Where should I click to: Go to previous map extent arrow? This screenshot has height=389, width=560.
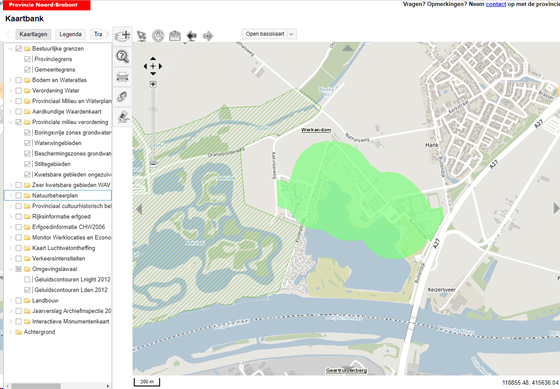[191, 36]
